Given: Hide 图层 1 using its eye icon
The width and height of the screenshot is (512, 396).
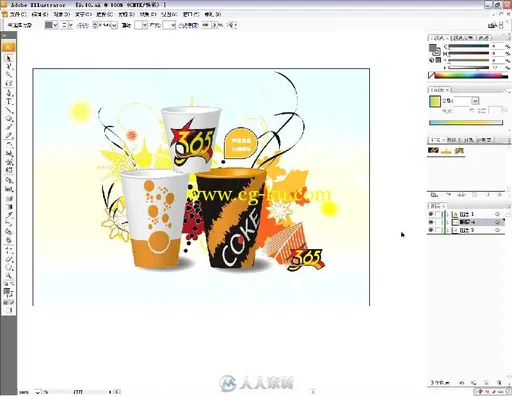Looking at the screenshot, I should pyautogui.click(x=431, y=214).
